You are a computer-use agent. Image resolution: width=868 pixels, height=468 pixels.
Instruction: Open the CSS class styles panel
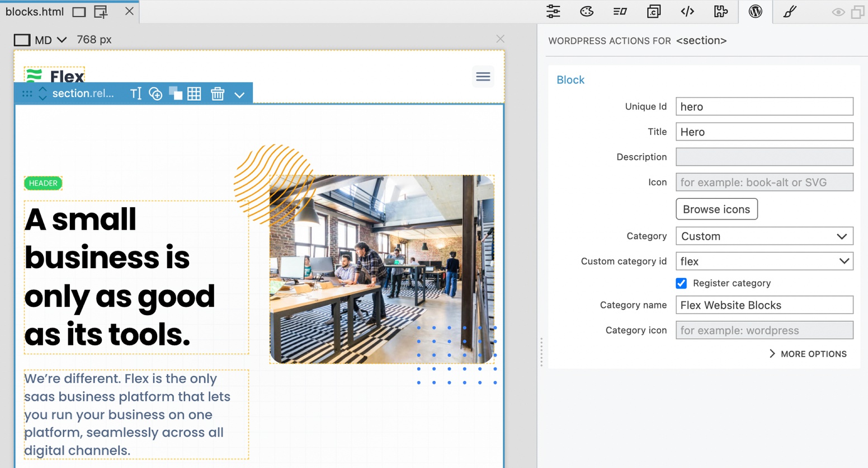coord(654,11)
